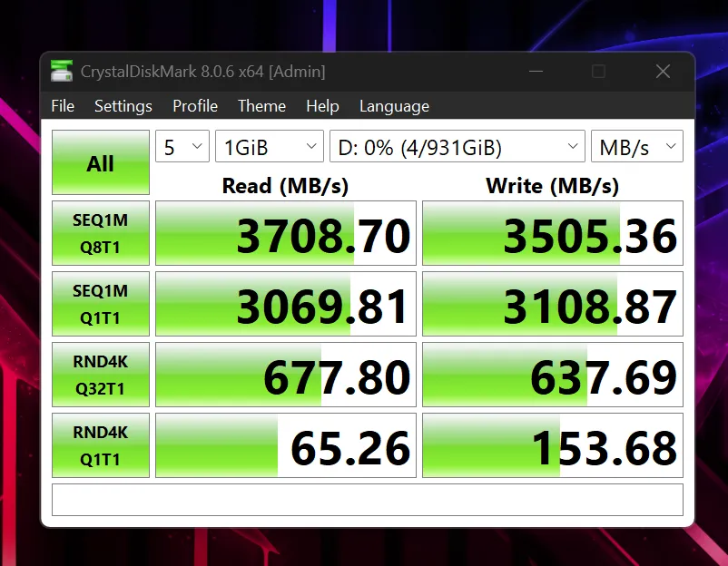
Task: Open the Language menu
Action: pyautogui.click(x=394, y=106)
